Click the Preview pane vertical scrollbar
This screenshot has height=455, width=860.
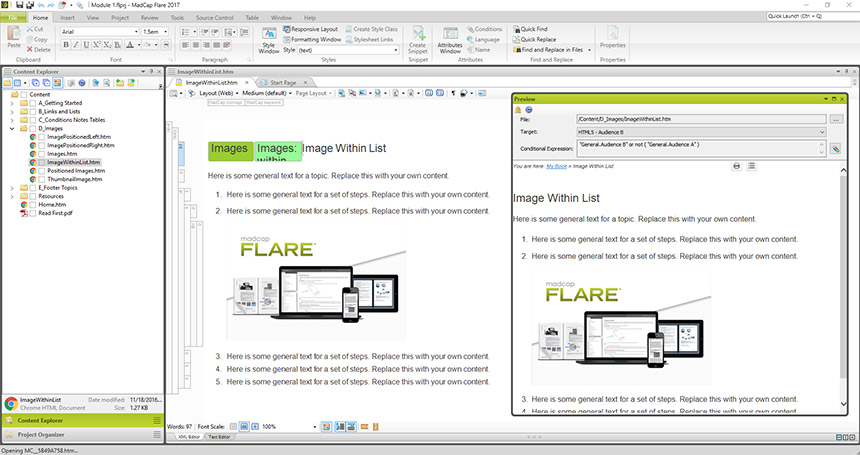[844, 288]
